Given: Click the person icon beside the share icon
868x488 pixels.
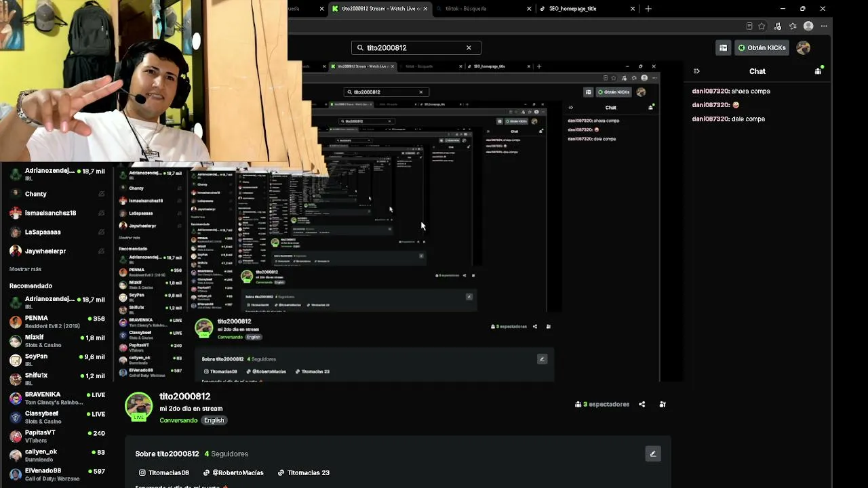Looking at the screenshot, I should (x=663, y=404).
